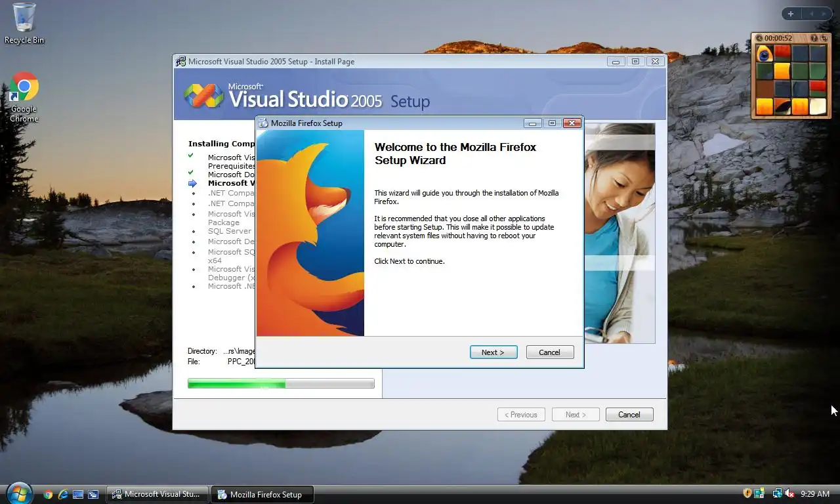Click the Firefox logo banner image in the wizard
The width and height of the screenshot is (840, 504).
(310, 233)
